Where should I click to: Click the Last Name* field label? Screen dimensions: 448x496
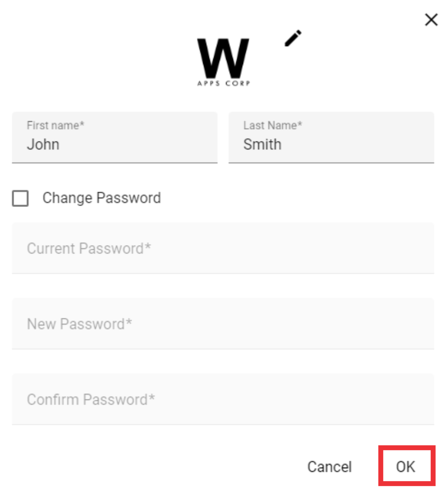[273, 125]
